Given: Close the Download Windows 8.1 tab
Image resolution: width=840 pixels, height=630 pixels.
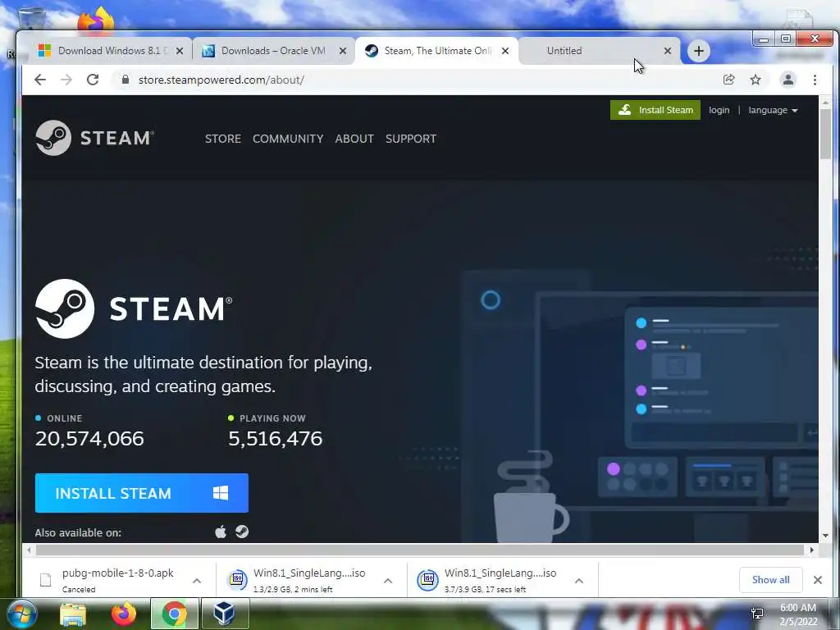Looking at the screenshot, I should click(x=180, y=51).
